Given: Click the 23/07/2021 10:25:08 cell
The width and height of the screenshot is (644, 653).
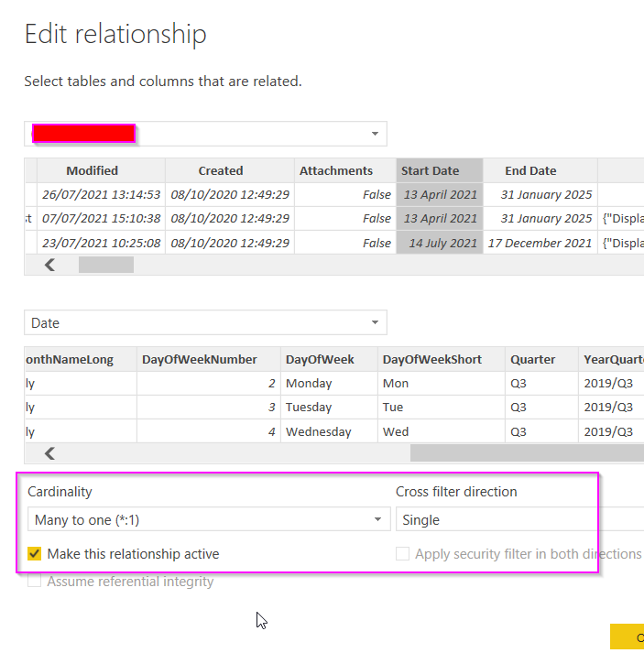Looking at the screenshot, I should (x=101, y=243).
